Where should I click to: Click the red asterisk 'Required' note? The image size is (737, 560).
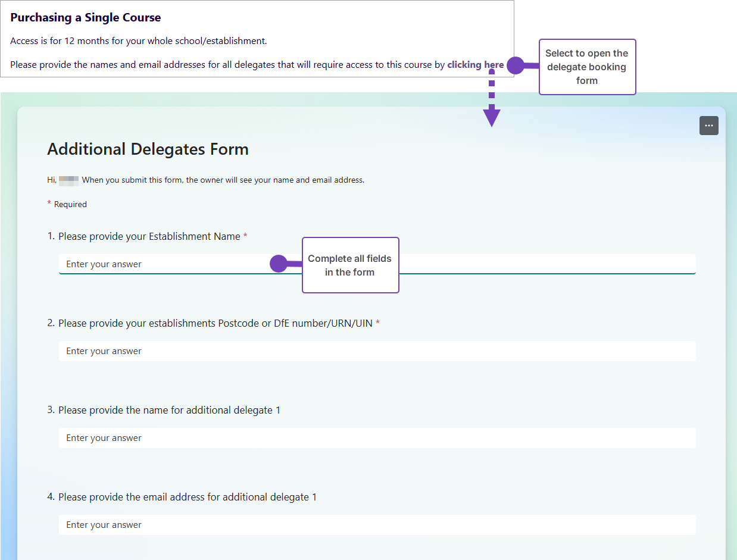67,204
